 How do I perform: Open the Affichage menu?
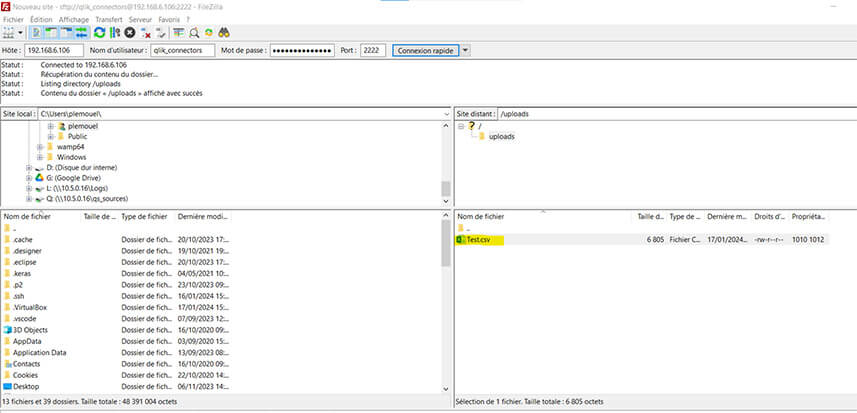(x=74, y=19)
